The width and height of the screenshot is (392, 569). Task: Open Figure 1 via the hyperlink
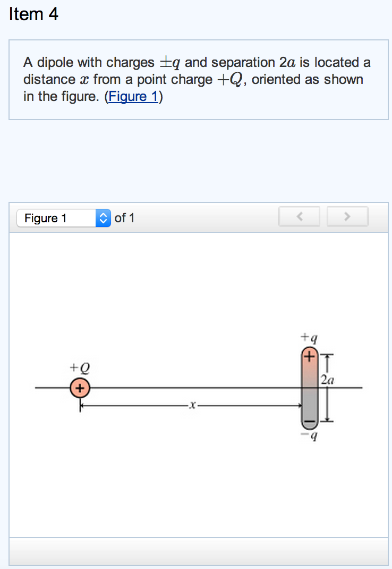click(133, 97)
